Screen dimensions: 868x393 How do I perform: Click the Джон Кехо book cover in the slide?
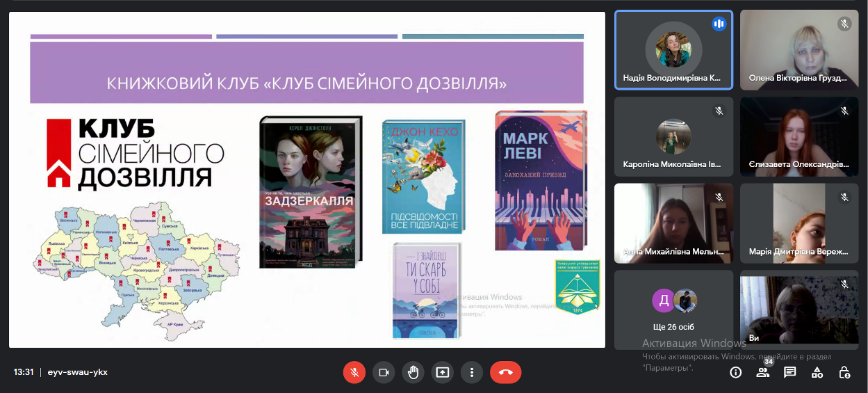(423, 176)
